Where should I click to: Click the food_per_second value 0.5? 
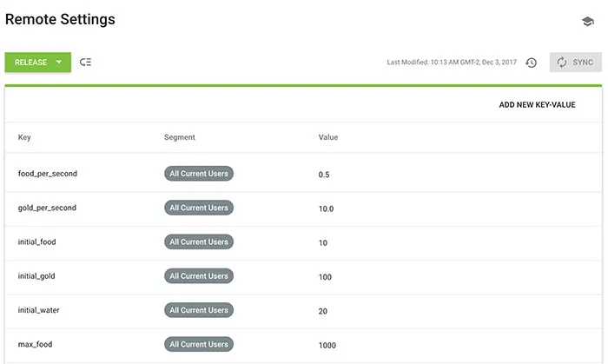324,175
